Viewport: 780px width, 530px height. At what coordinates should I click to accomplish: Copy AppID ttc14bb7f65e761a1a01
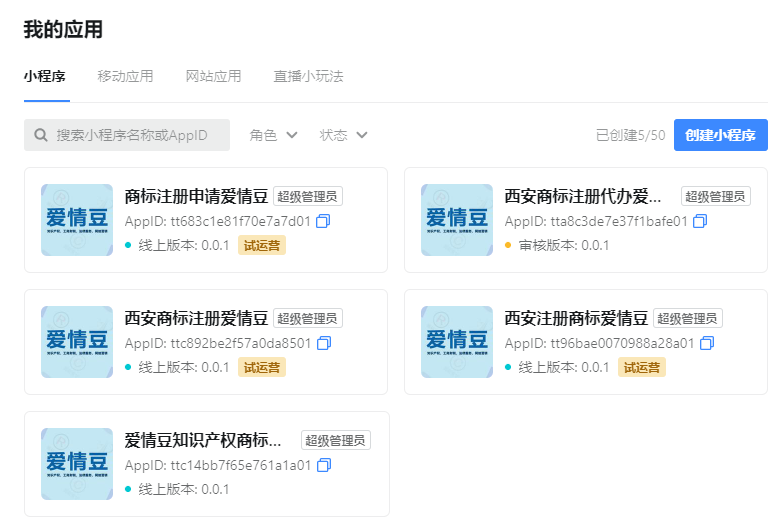coord(323,465)
